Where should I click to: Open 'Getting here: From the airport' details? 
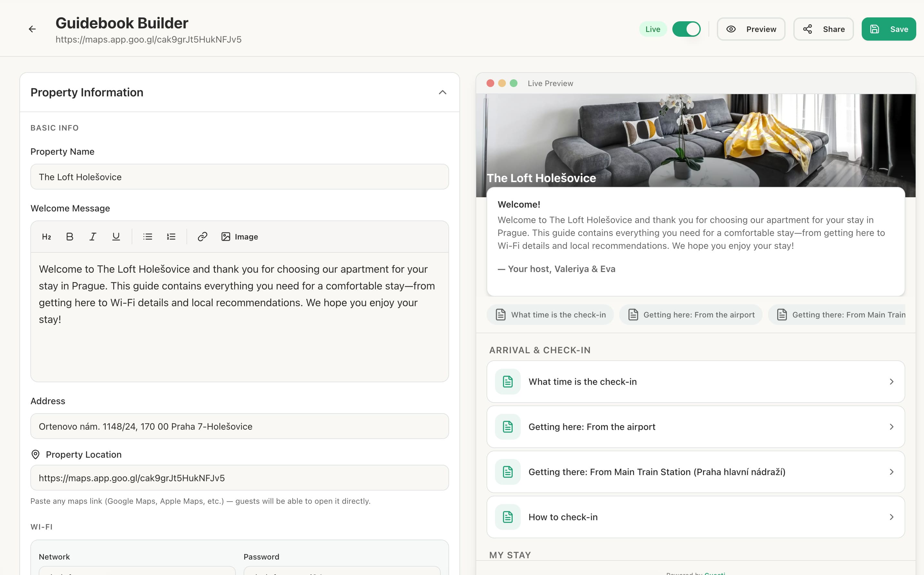coord(696,427)
